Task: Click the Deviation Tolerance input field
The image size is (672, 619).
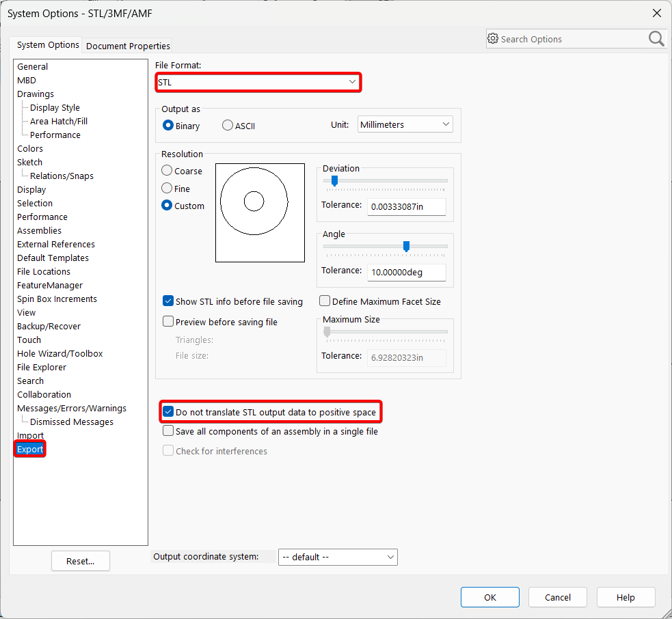Action: 406,207
